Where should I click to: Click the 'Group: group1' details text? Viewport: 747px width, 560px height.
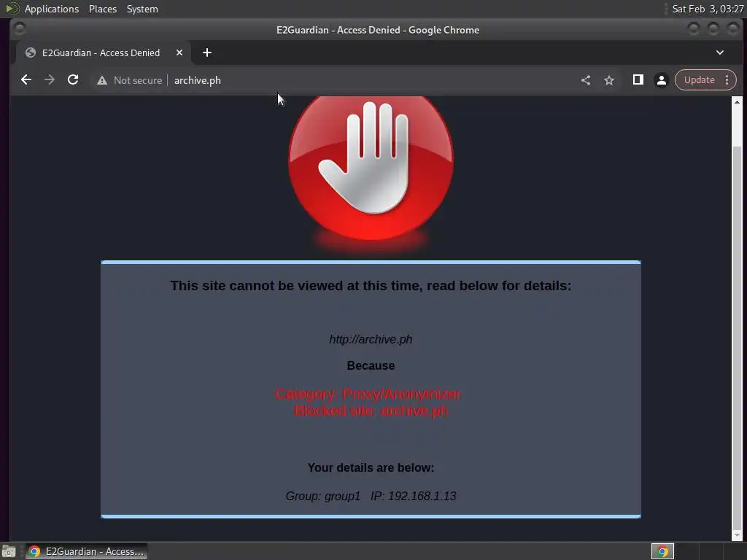click(323, 496)
